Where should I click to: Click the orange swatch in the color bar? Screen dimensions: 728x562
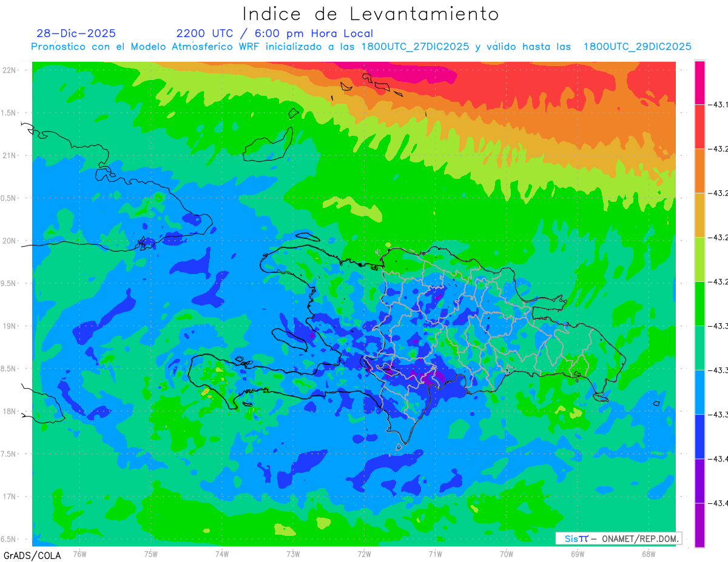click(699, 170)
